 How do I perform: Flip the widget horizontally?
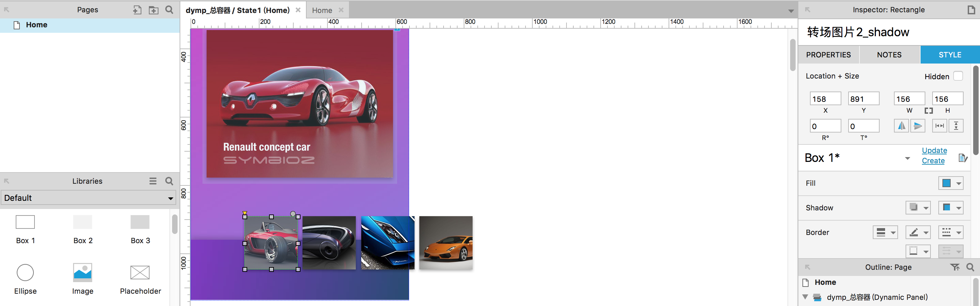point(901,126)
